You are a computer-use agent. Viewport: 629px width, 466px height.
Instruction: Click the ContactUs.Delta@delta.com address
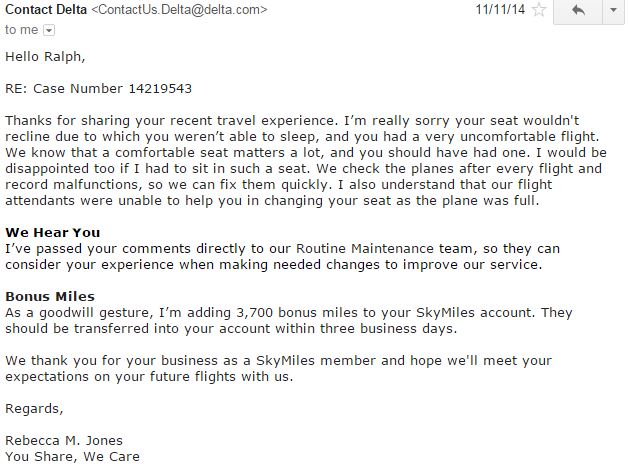pyautogui.click(x=179, y=10)
